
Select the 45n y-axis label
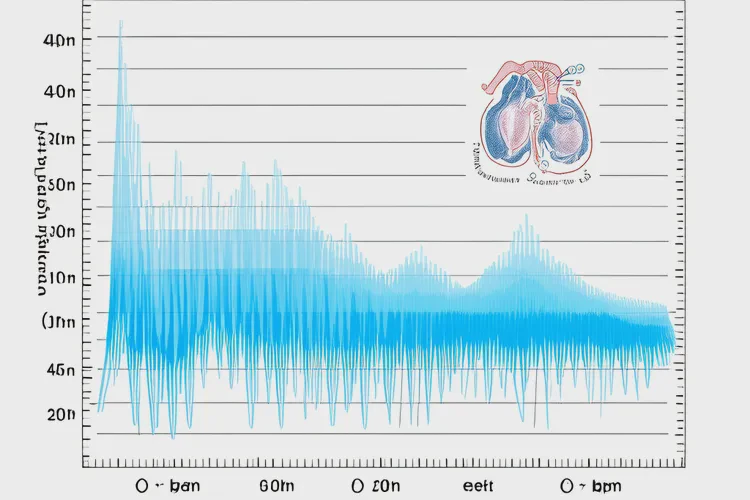61,370
